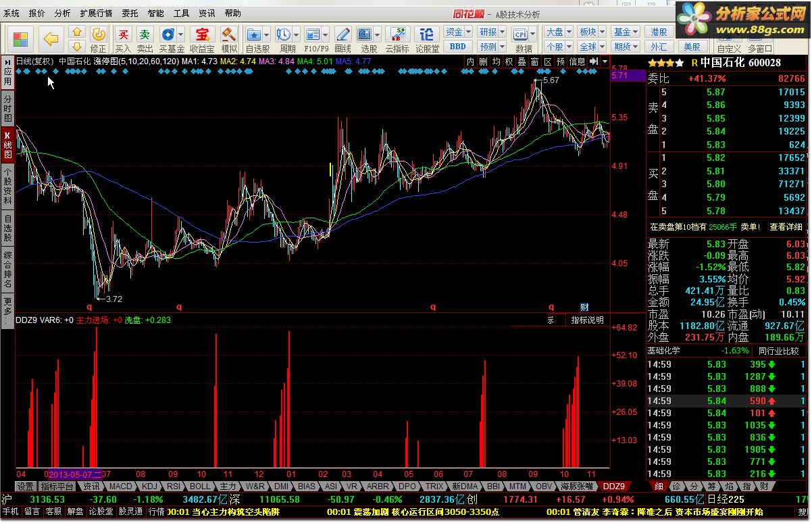Toggle the 叠 overlay option
The image size is (812, 523).
522,61
